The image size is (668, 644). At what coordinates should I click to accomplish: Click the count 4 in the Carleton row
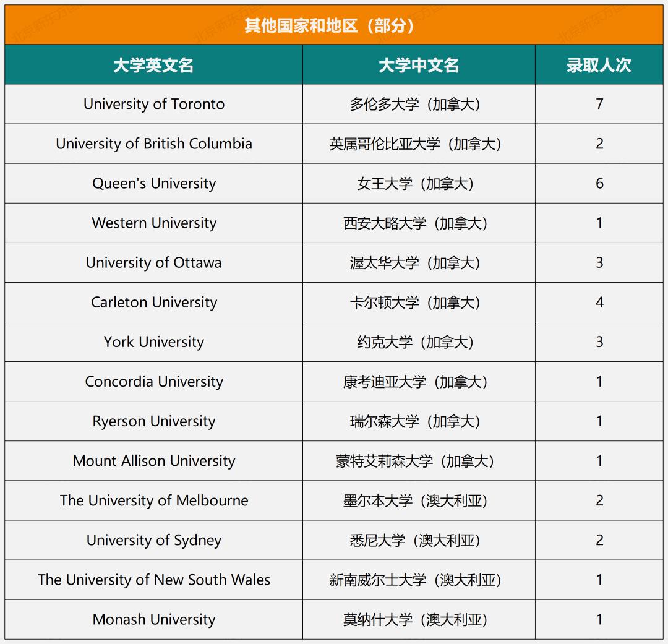pos(599,302)
